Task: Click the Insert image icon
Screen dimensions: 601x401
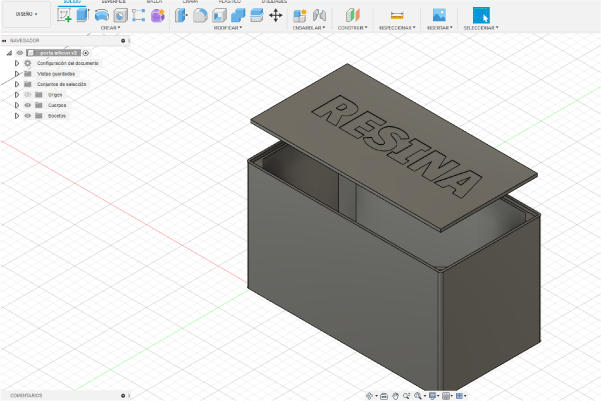Action: coord(438,15)
